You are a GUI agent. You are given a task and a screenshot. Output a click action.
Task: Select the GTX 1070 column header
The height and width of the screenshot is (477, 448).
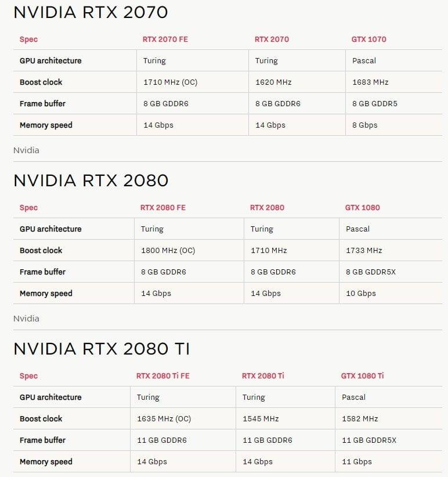tap(368, 39)
